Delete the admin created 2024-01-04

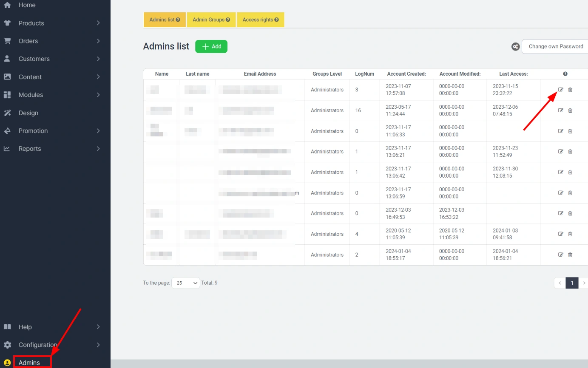(x=570, y=255)
